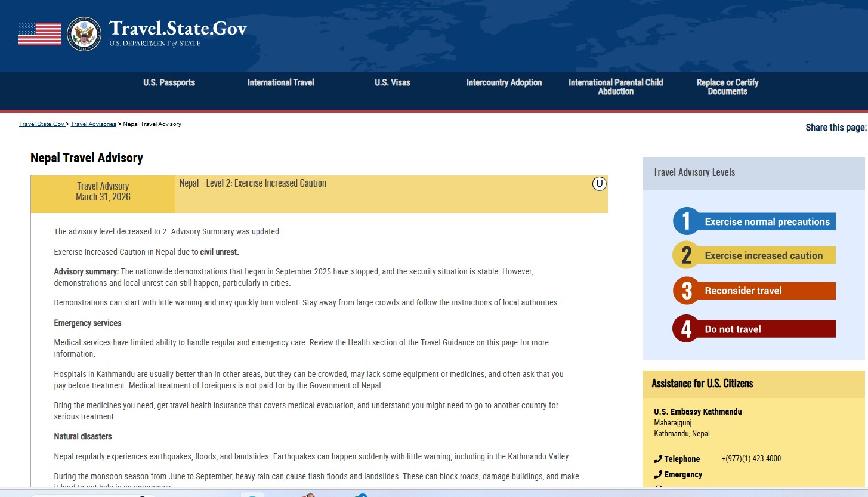Click the Department of State seal

pos(84,34)
